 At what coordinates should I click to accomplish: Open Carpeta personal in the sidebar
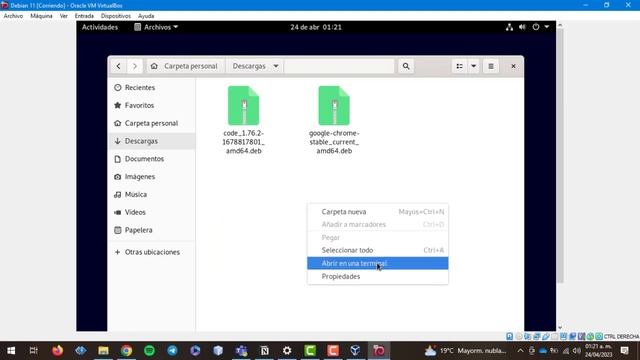152,123
